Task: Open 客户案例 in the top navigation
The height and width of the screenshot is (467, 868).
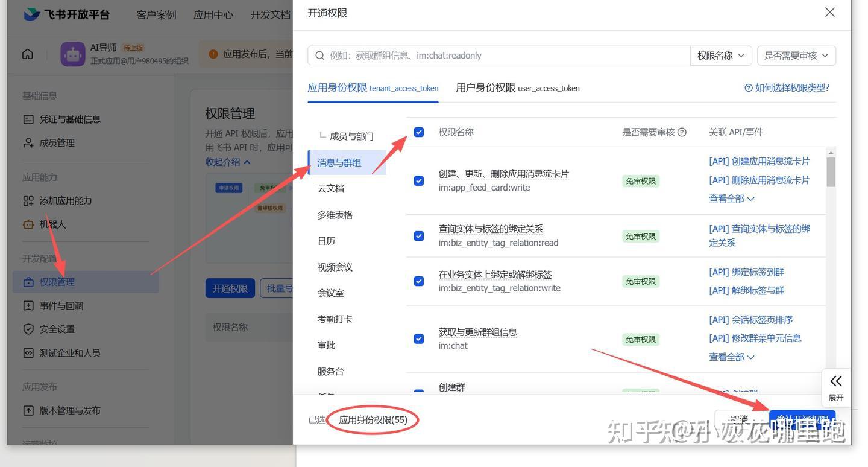Action: [x=156, y=14]
